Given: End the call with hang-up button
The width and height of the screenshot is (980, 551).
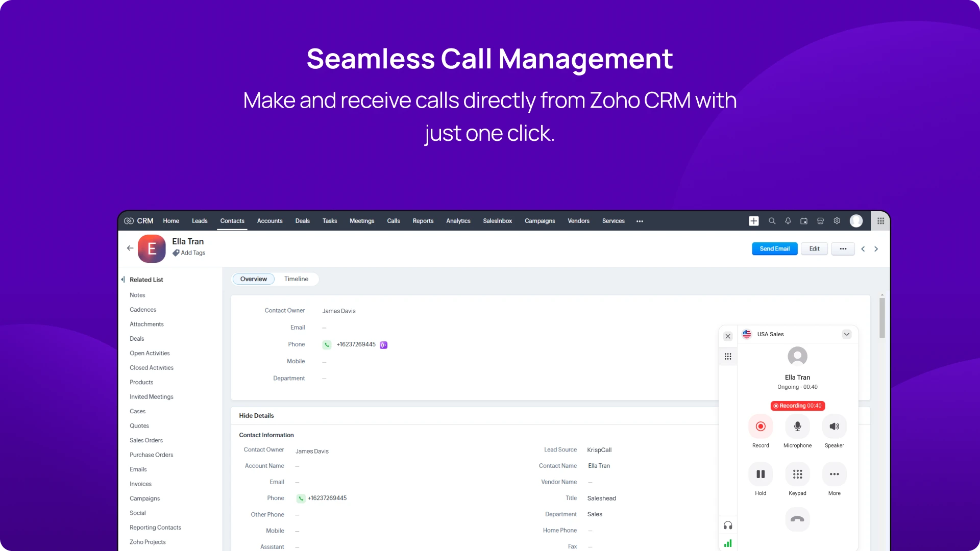Looking at the screenshot, I should pyautogui.click(x=797, y=519).
